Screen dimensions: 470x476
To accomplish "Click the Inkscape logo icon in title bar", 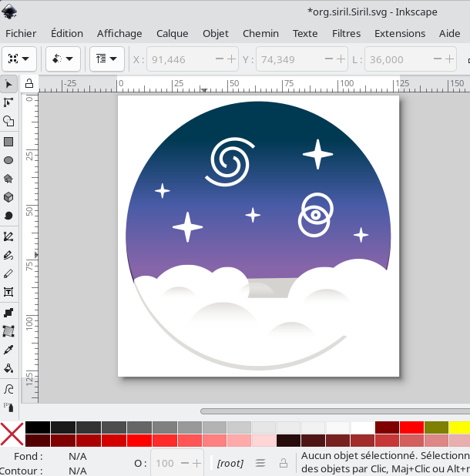I will 9,12.
